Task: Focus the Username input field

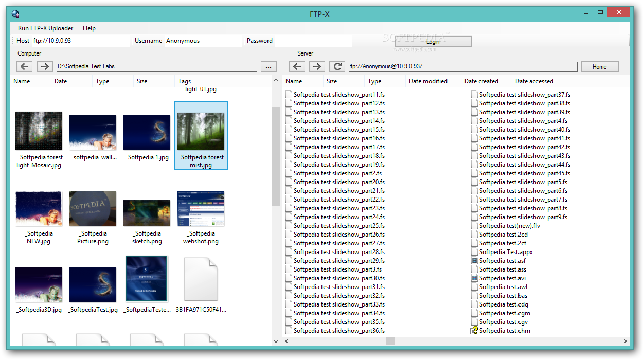Action: (x=204, y=41)
